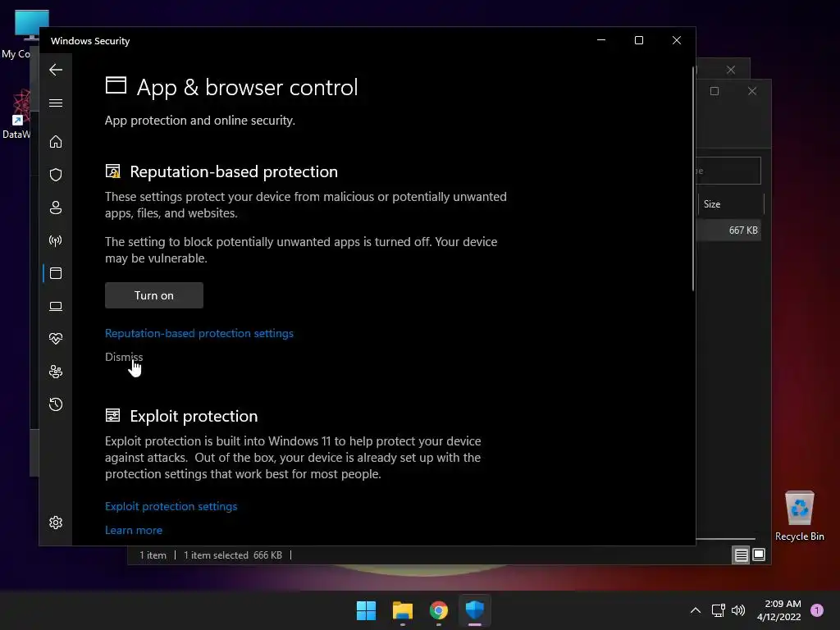Switch File Explorer to details view icon

pyautogui.click(x=741, y=555)
